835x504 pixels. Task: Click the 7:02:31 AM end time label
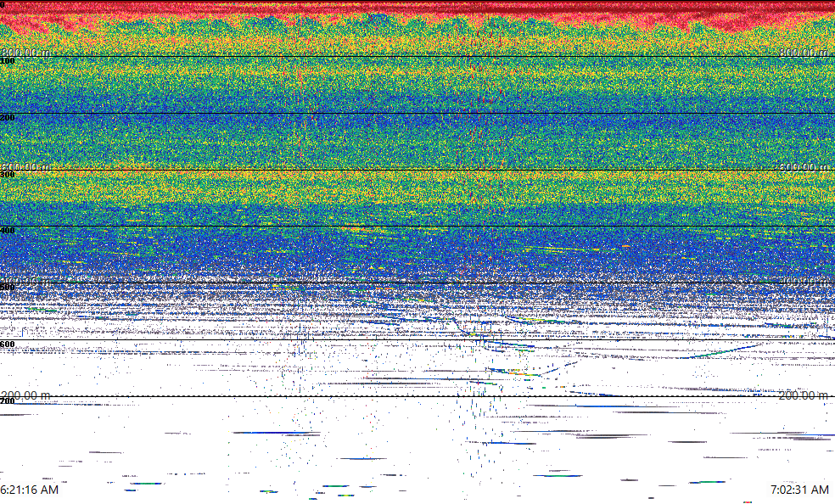pos(800,490)
